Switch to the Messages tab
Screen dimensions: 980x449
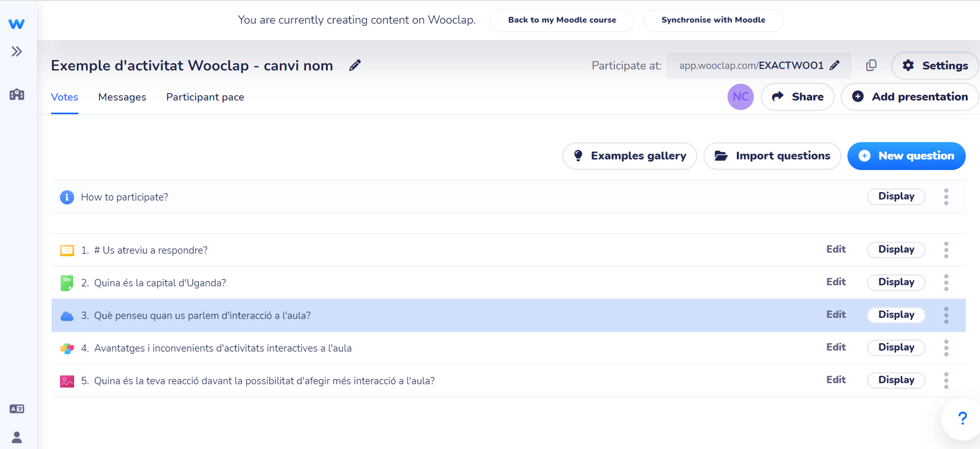coord(122,97)
